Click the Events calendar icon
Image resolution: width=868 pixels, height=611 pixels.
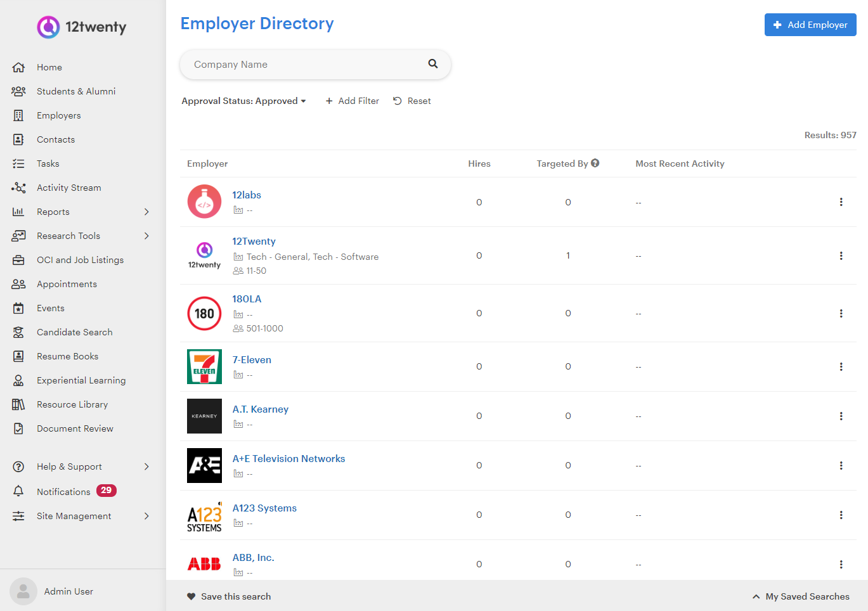[18, 308]
